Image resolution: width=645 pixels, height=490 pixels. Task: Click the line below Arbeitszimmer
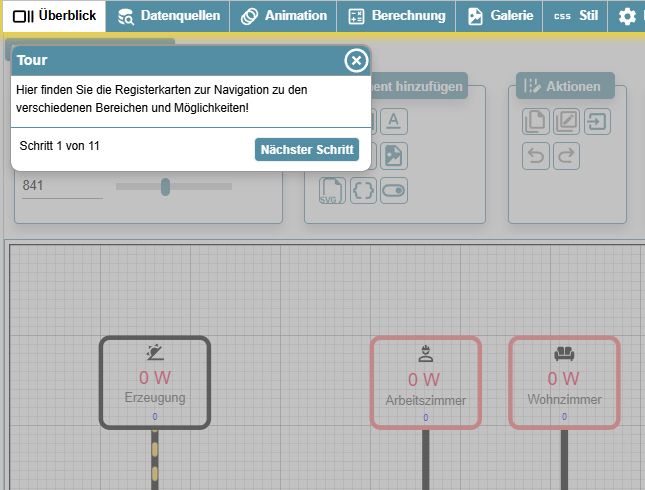[426, 460]
